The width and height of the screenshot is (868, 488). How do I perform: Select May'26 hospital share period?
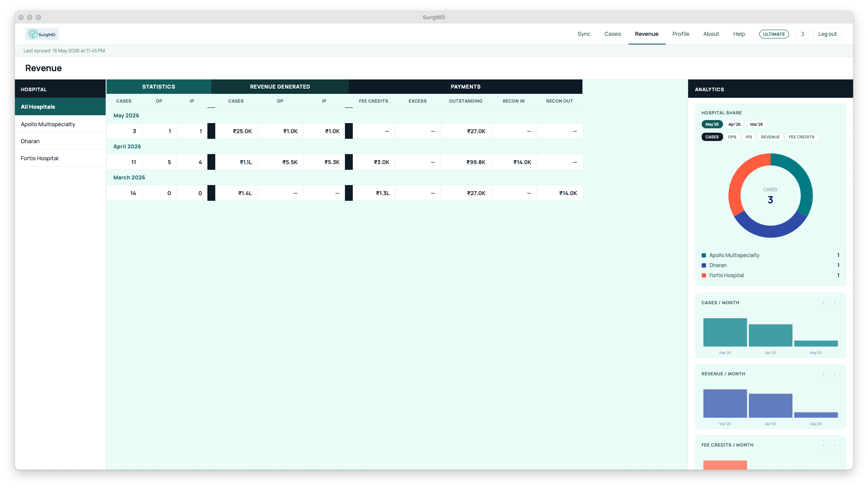[712, 124]
